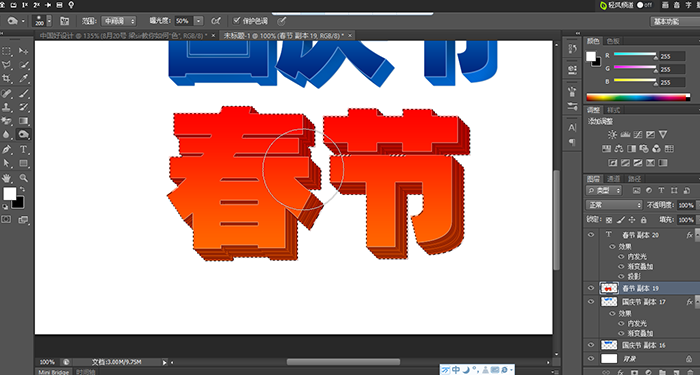Click the color spectrum ramp bar
Image resolution: width=700 pixels, height=375 pixels.
tap(638, 97)
